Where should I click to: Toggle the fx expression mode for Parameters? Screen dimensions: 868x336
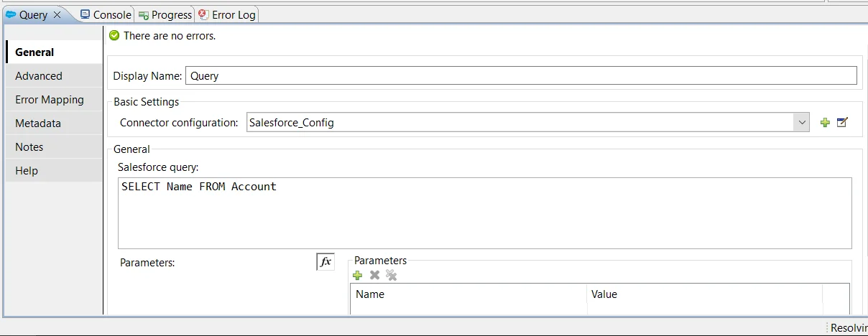[325, 262]
